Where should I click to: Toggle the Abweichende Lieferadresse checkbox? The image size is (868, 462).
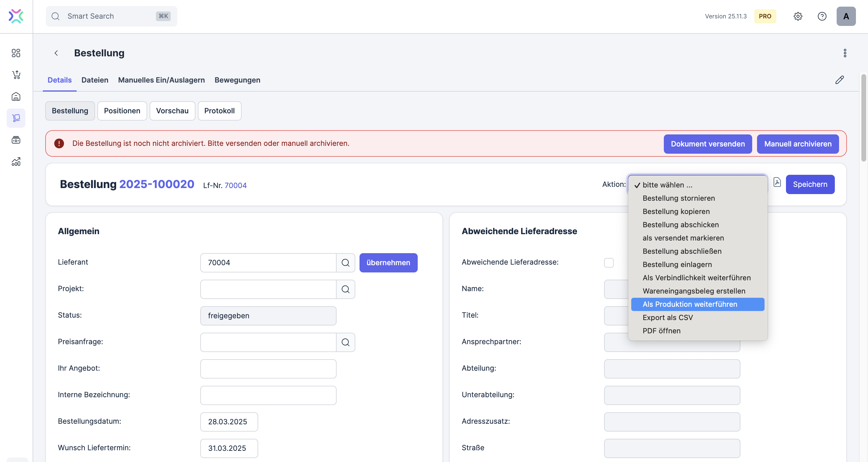coord(609,263)
